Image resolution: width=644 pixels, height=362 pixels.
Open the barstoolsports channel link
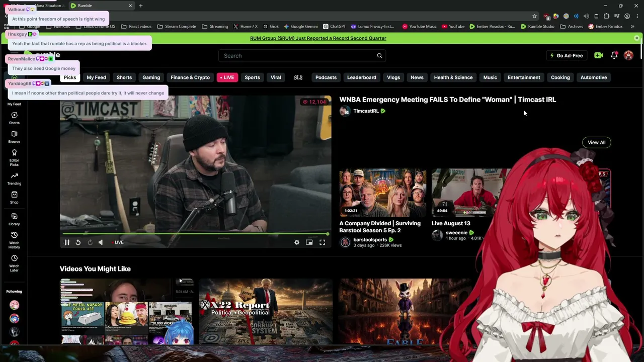[x=370, y=240]
